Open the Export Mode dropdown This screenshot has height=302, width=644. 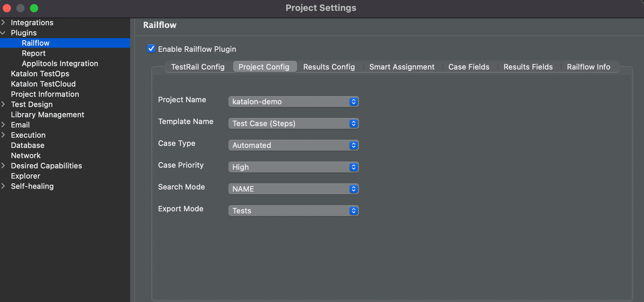(x=293, y=211)
